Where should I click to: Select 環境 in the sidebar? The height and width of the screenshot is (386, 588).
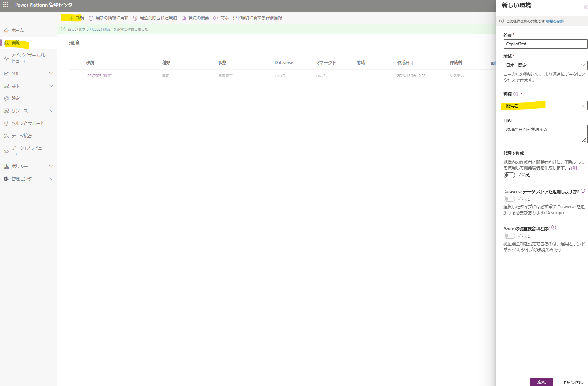(16, 43)
